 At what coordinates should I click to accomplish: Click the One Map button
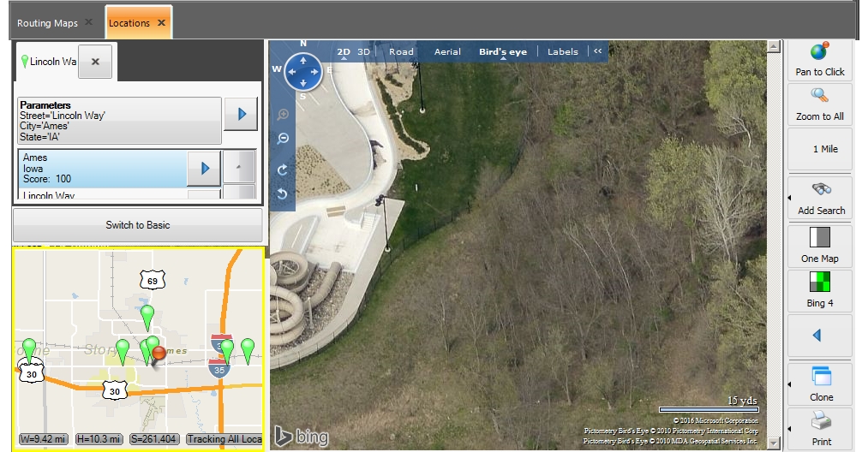click(x=819, y=245)
